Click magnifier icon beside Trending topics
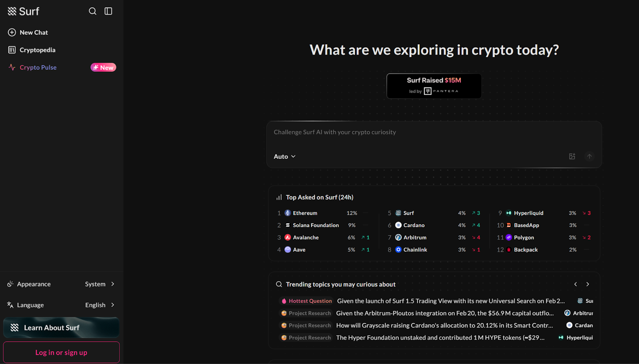Viewport: 639px width, 364px height. pyautogui.click(x=279, y=284)
